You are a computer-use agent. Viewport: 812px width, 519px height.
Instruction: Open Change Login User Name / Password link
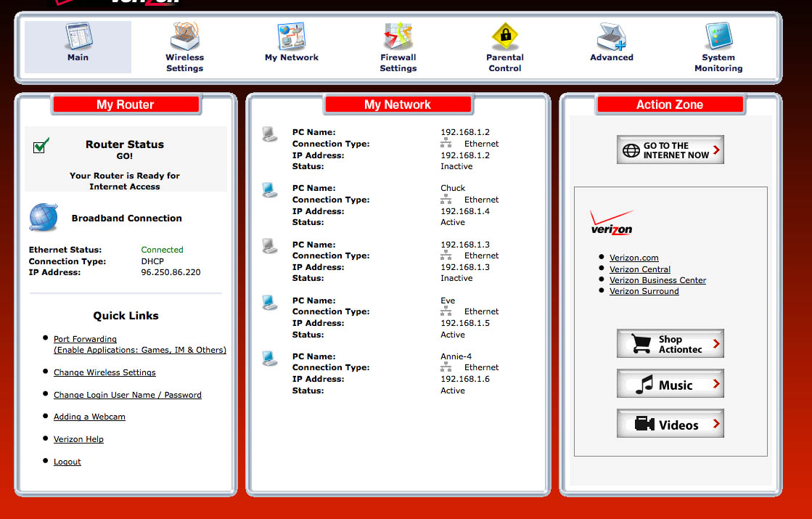(128, 395)
